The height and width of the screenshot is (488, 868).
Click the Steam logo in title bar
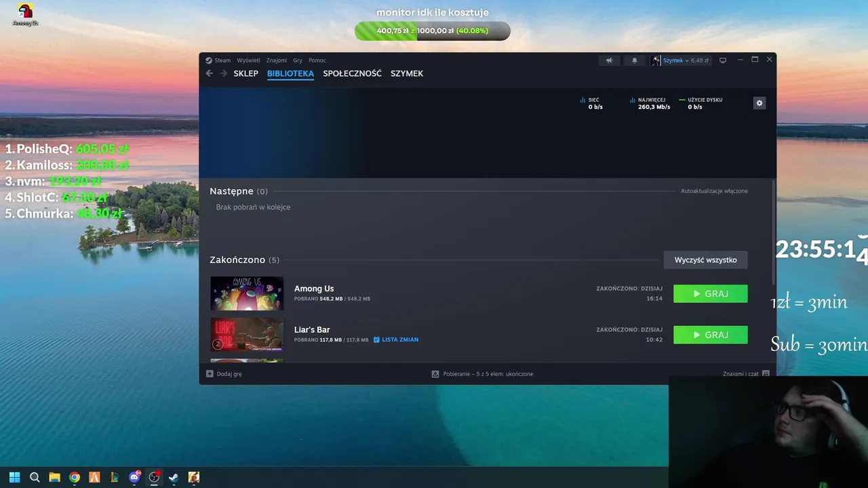209,60
